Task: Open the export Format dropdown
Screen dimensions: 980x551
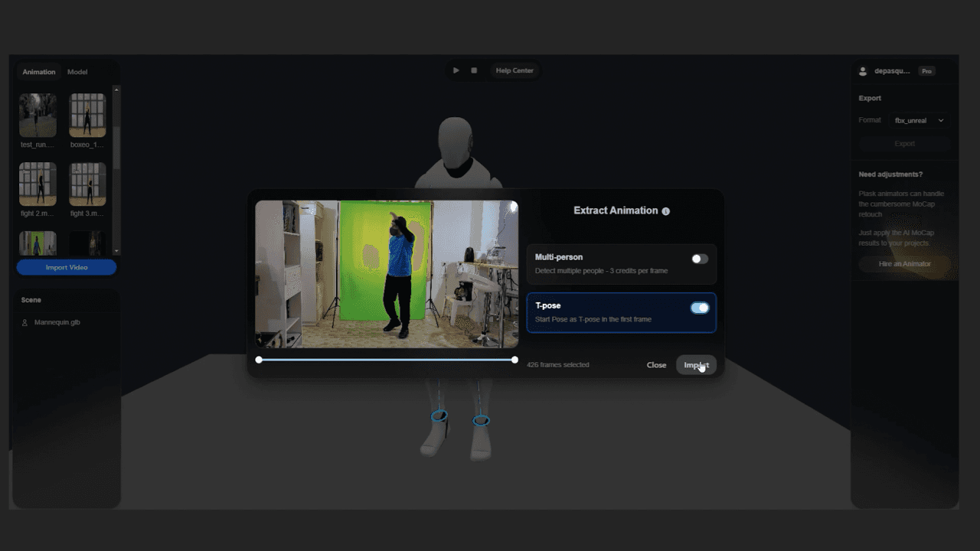Action: click(x=919, y=120)
